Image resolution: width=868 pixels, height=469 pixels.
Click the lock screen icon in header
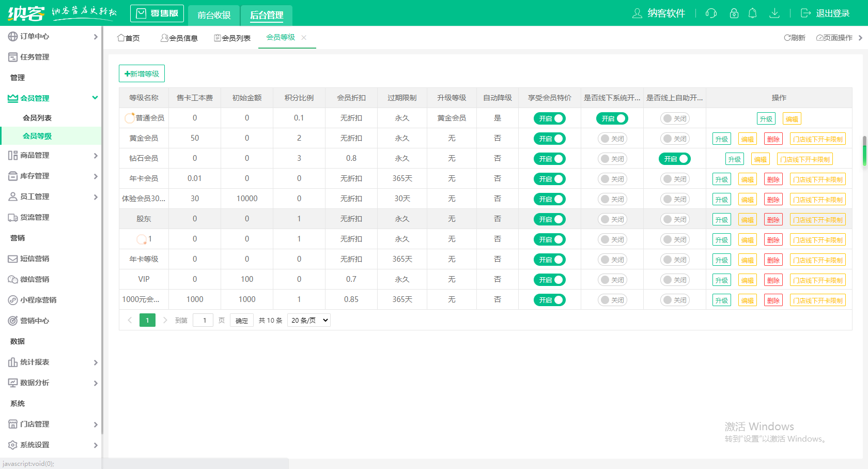(x=734, y=13)
